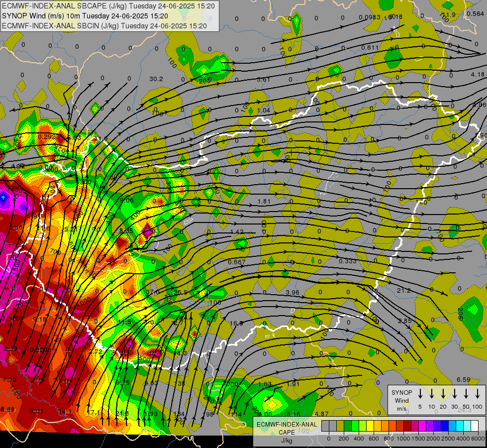Click the '30.2' value on the map
Image resolution: width=487 pixels, height=448 pixels.
pyautogui.click(x=156, y=79)
